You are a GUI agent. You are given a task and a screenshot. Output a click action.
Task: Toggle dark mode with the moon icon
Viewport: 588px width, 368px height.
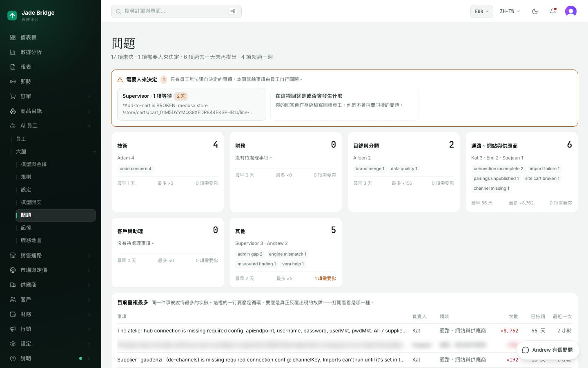[535, 11]
